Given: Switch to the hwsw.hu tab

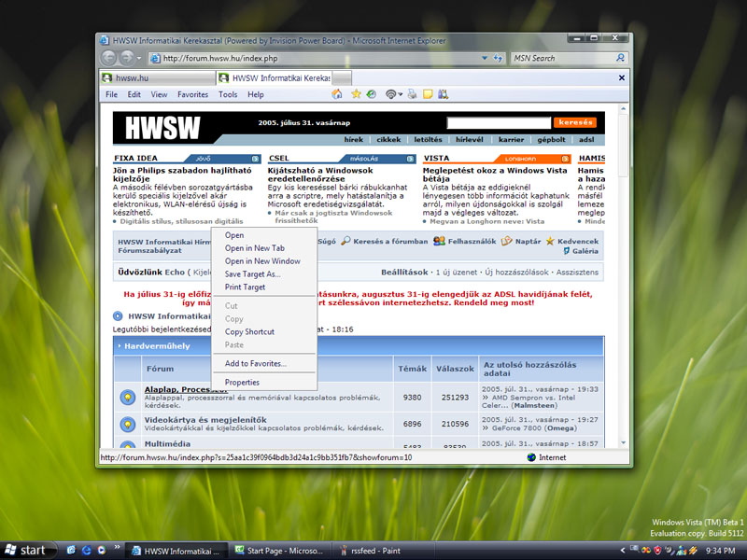Looking at the screenshot, I should pyautogui.click(x=158, y=78).
